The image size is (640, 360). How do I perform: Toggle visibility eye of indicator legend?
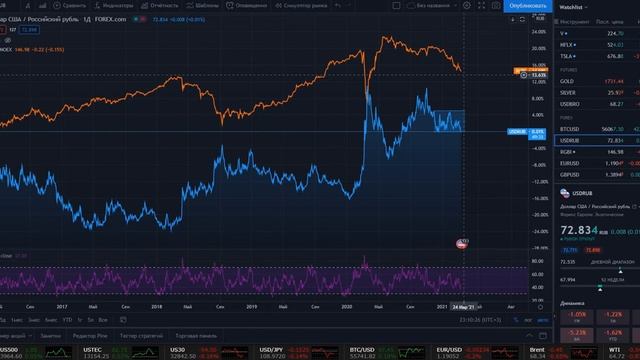pos(7,40)
